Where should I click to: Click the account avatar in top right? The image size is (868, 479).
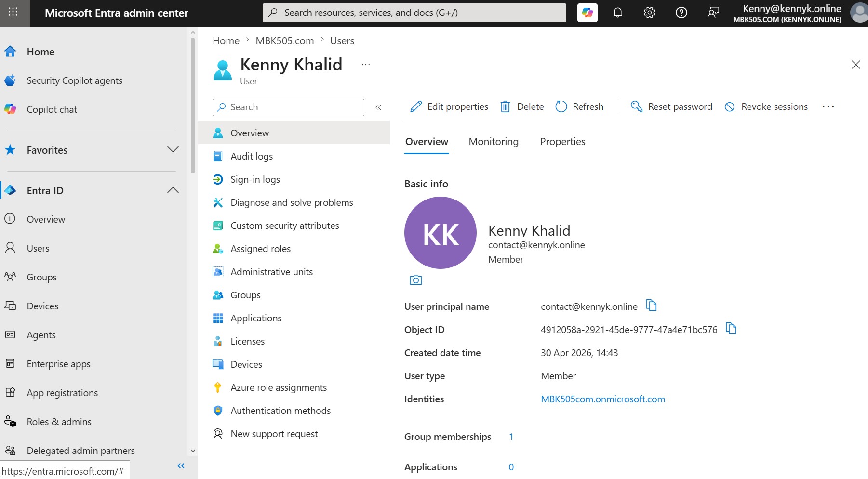click(x=858, y=13)
